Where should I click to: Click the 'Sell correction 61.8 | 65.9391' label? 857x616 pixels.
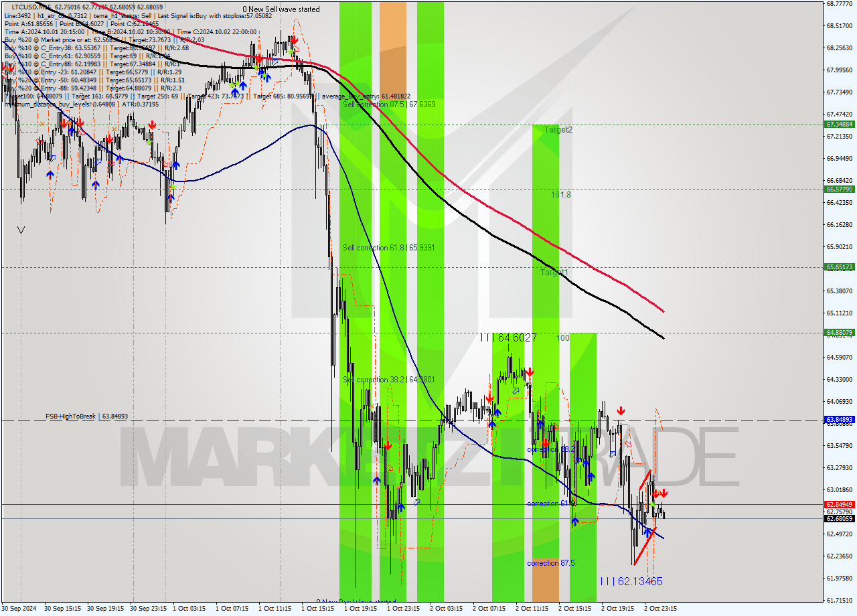[x=388, y=248]
